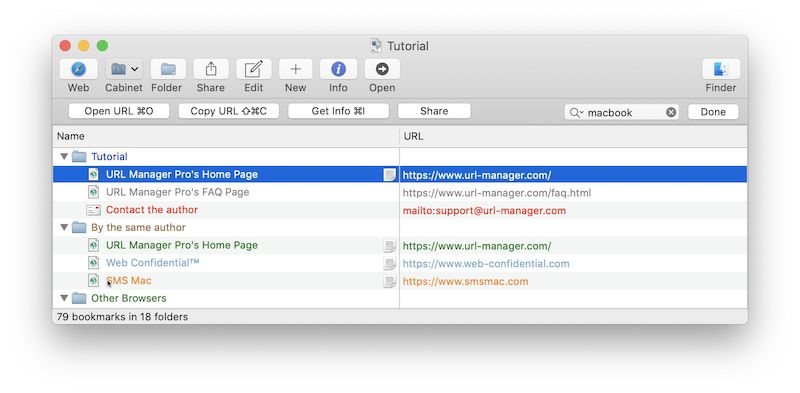
Task: Click the New plus toolbar icon
Action: 295,69
